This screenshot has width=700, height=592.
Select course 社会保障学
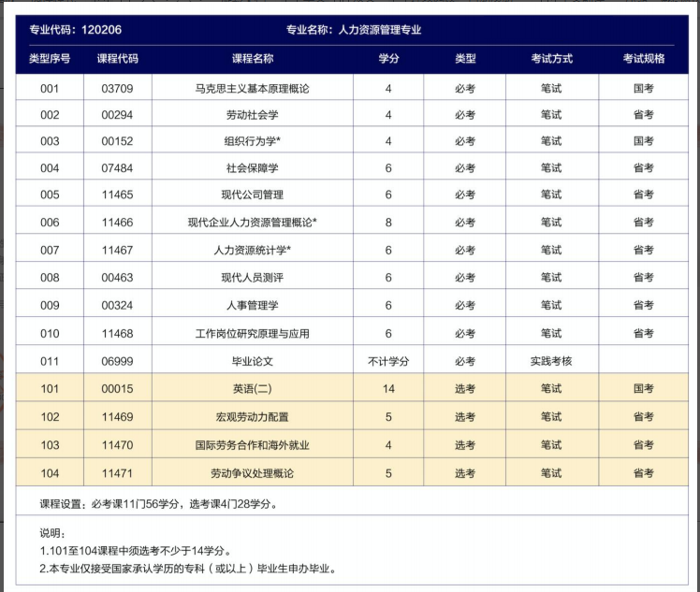pos(253,168)
